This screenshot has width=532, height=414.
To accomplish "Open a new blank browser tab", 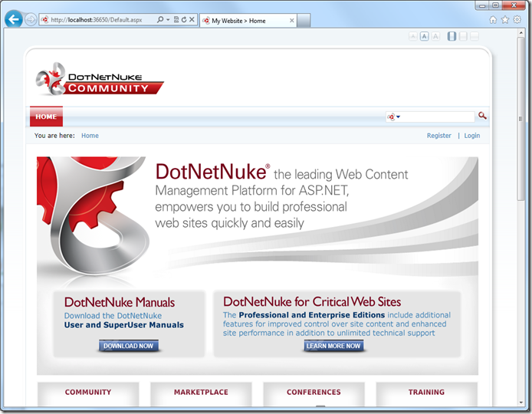I will pyautogui.click(x=304, y=21).
